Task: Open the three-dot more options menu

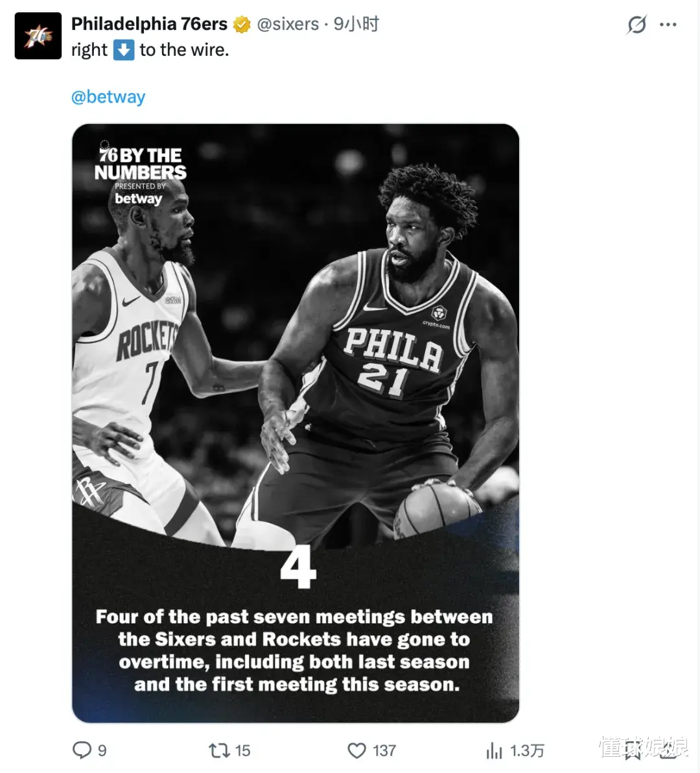Action: [x=668, y=25]
